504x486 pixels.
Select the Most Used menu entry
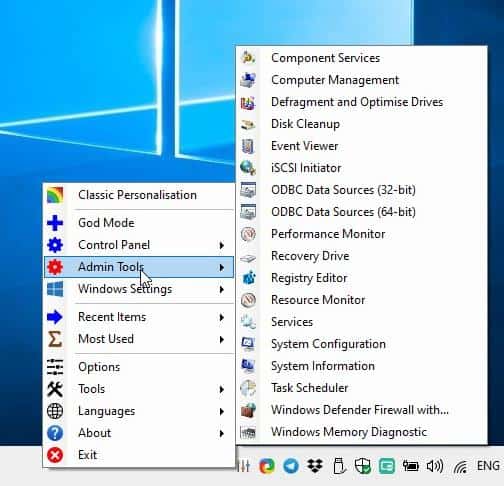pos(139,339)
